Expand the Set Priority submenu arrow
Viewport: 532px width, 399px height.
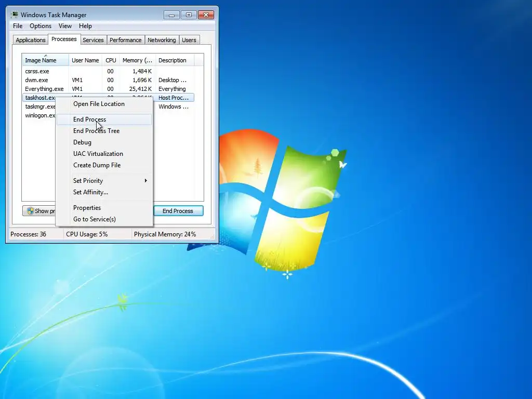(x=145, y=180)
